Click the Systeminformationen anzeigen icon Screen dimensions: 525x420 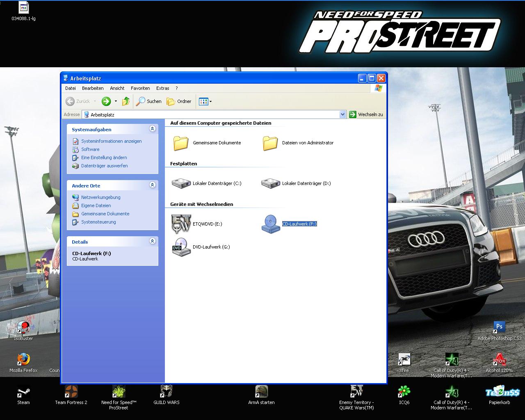75,141
